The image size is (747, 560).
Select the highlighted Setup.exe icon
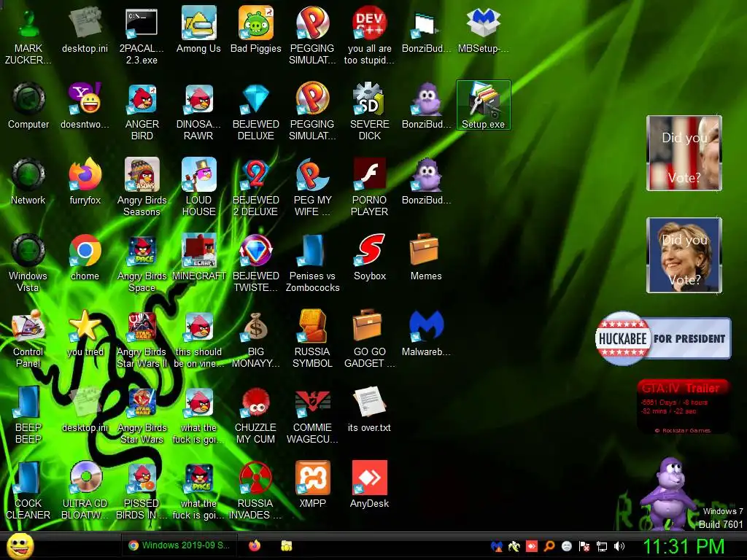(483, 105)
